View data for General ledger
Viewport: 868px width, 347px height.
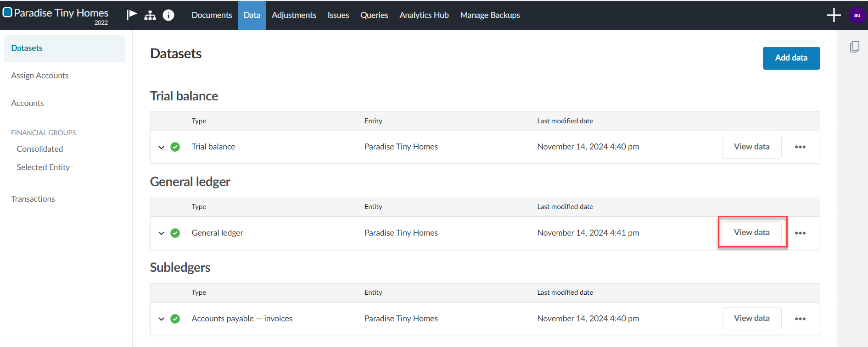(751, 232)
